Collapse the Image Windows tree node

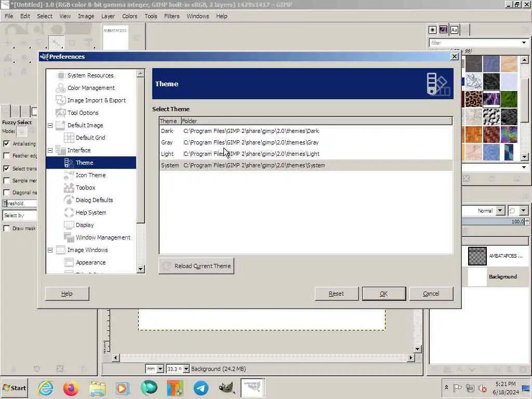point(50,250)
